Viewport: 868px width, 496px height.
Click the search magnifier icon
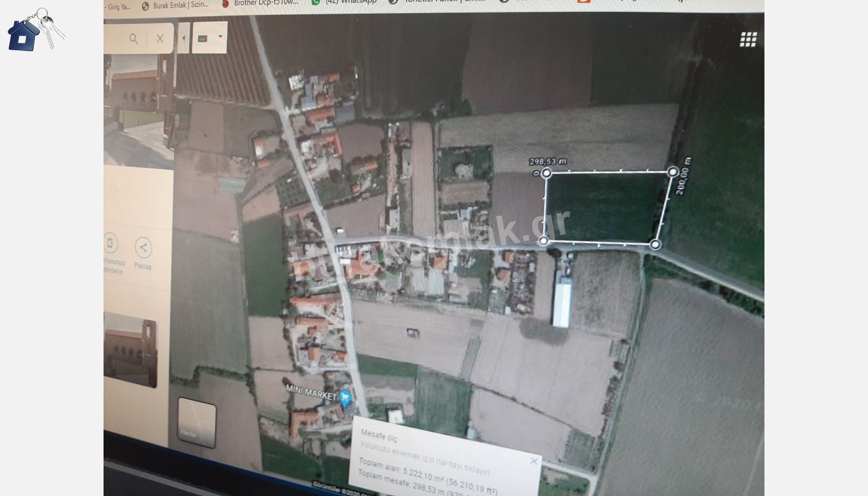pos(133,38)
